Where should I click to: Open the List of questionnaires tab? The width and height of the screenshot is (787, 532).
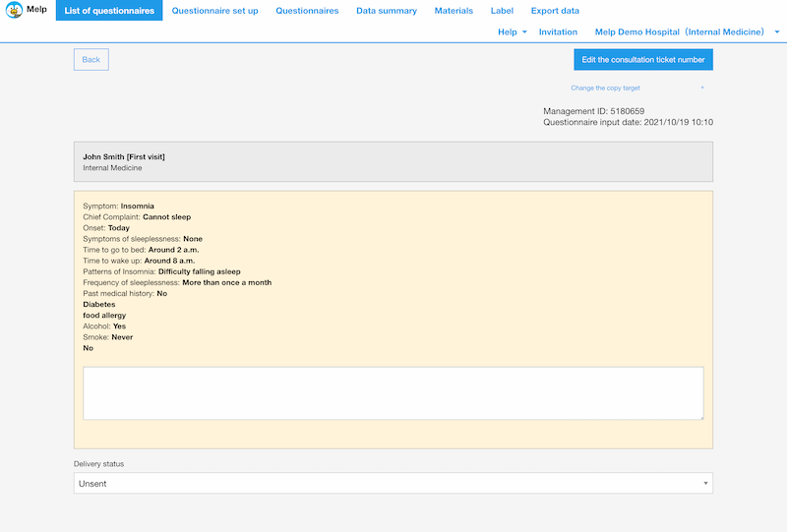pyautogui.click(x=109, y=11)
